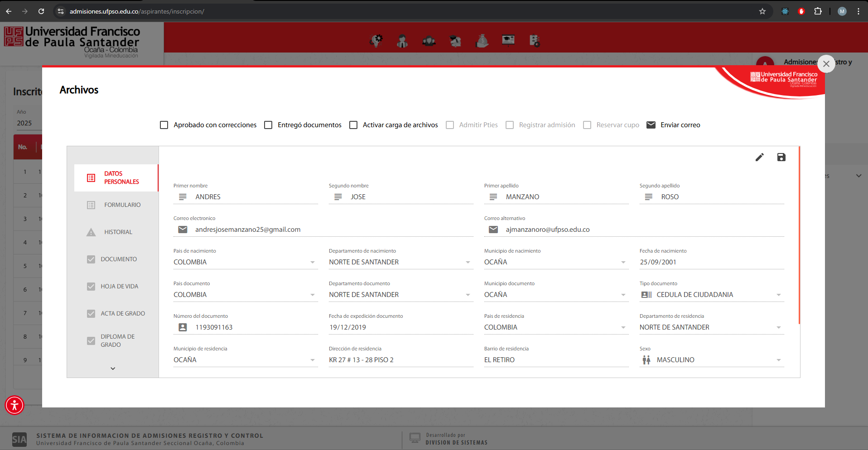Screen dimensions: 868x450
Task: Close the Archivos dialog
Action: coord(826,64)
